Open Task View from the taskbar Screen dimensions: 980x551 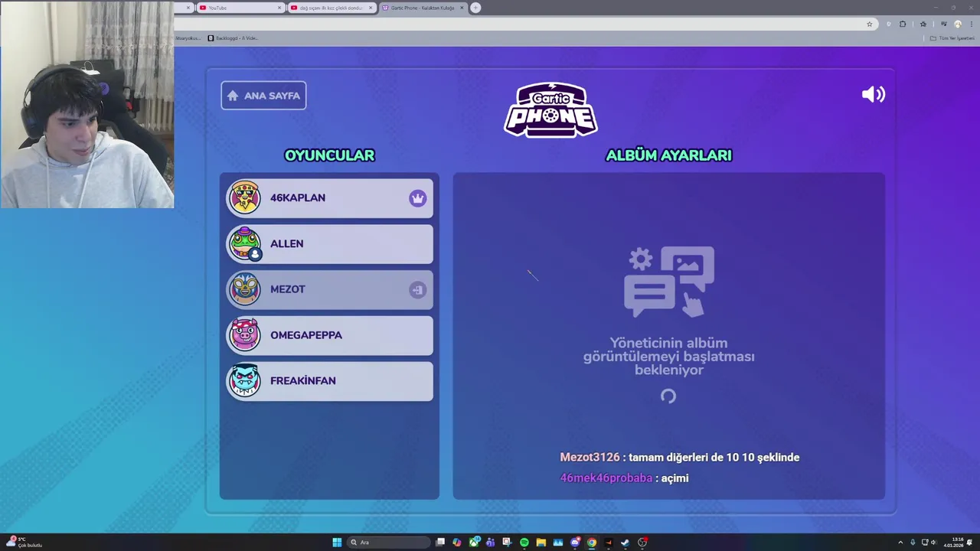click(x=440, y=543)
